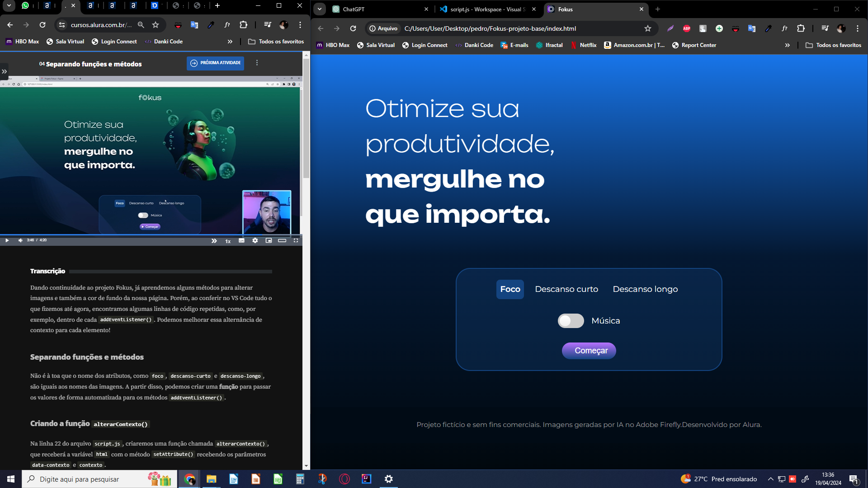Select the Foco mode button

pyautogui.click(x=510, y=289)
